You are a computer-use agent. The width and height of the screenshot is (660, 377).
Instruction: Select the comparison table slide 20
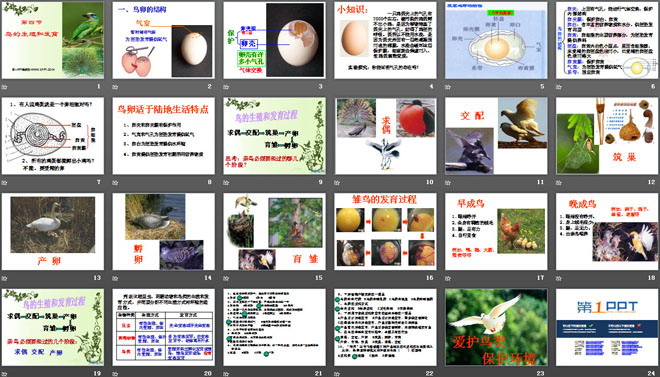(163, 327)
